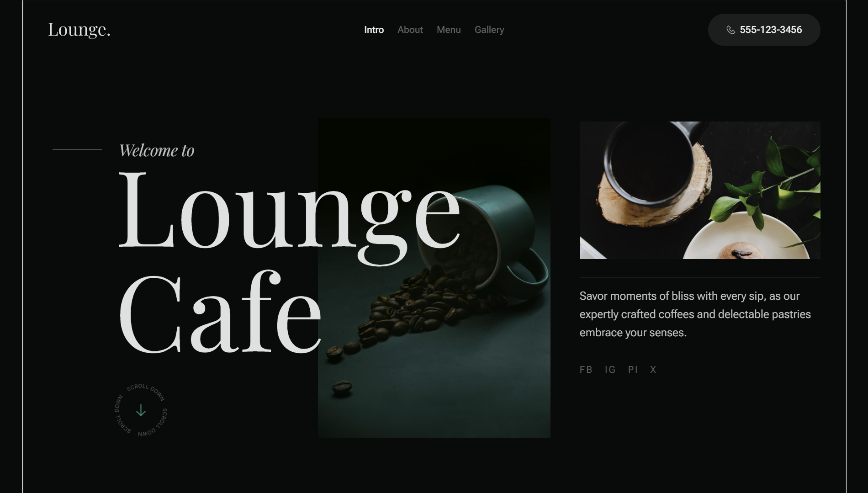Click the green scroll down arrow
Screen dimensions: 868x493
pos(141,410)
